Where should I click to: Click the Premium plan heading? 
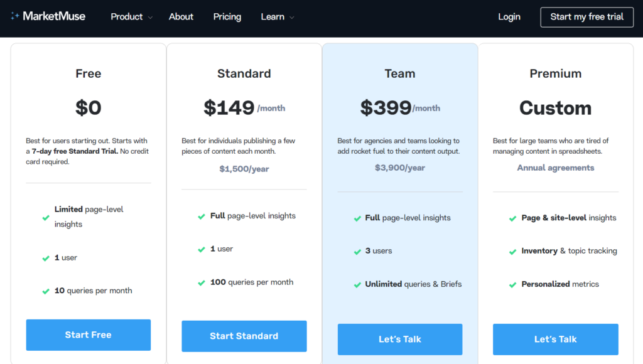coord(555,73)
